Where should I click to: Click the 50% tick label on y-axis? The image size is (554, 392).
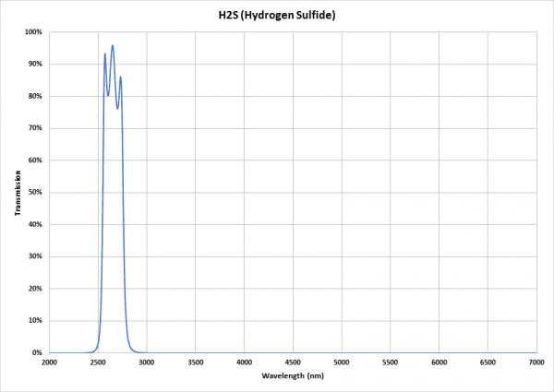pos(35,193)
